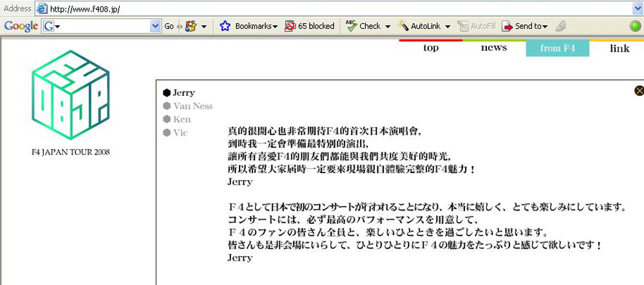Click the greyed highlighter pen icon
644x285 pixels.
click(x=561, y=26)
